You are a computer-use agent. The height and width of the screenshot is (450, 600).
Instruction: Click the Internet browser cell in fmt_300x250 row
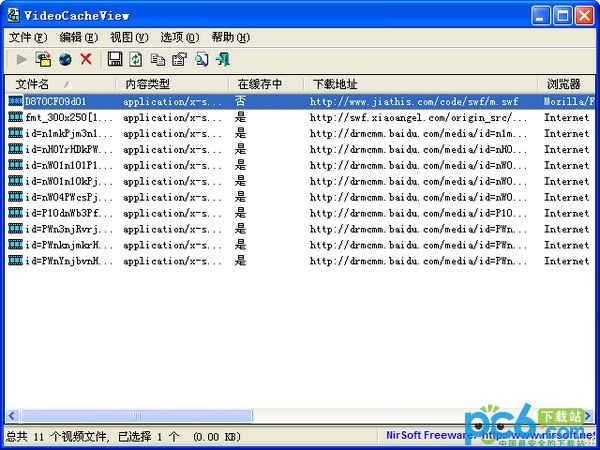click(567, 117)
